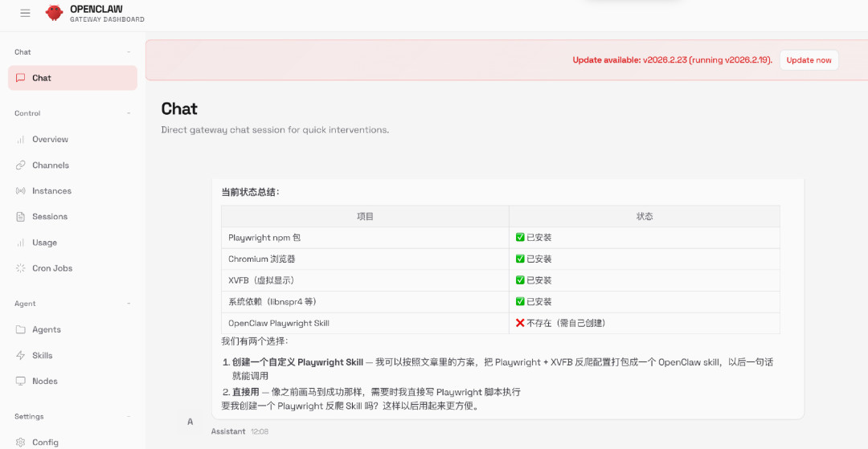868x449 pixels.
Task: Click the Update now button
Action: tap(809, 60)
